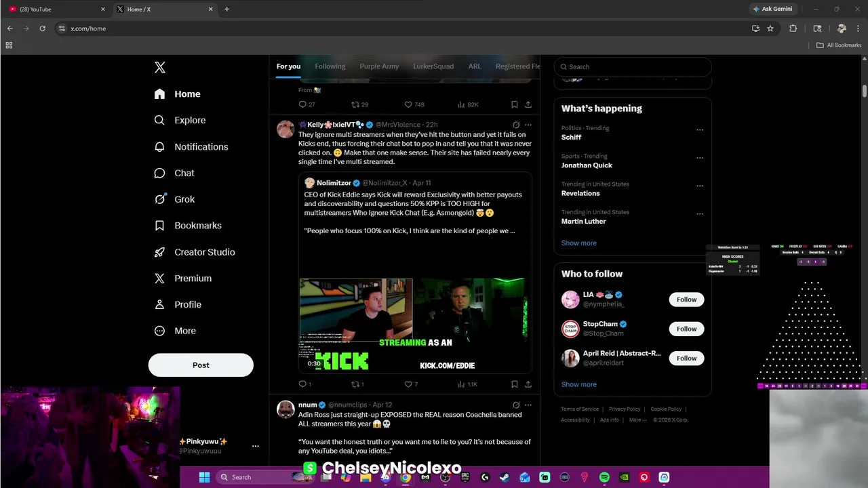Open the Privacy Policy link
868x488 pixels.
coord(625,409)
